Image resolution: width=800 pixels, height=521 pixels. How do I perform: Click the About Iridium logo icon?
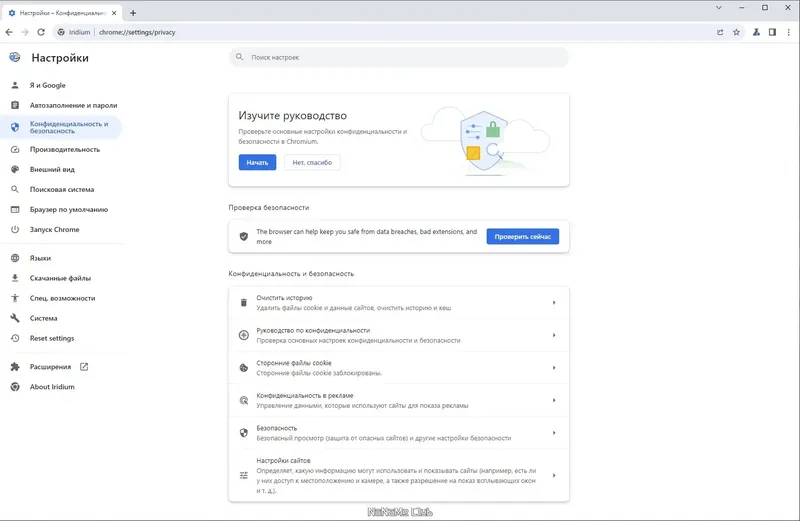pos(15,387)
